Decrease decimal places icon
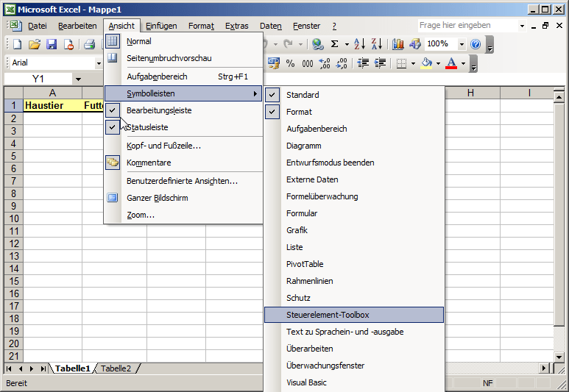Image resolution: width=569 pixels, height=392 pixels. coord(342,63)
